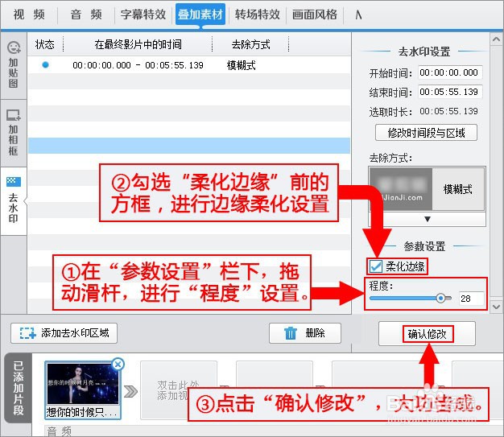Click the highlighted blue empty row
This screenshot has height=437, width=504.
tap(189, 146)
